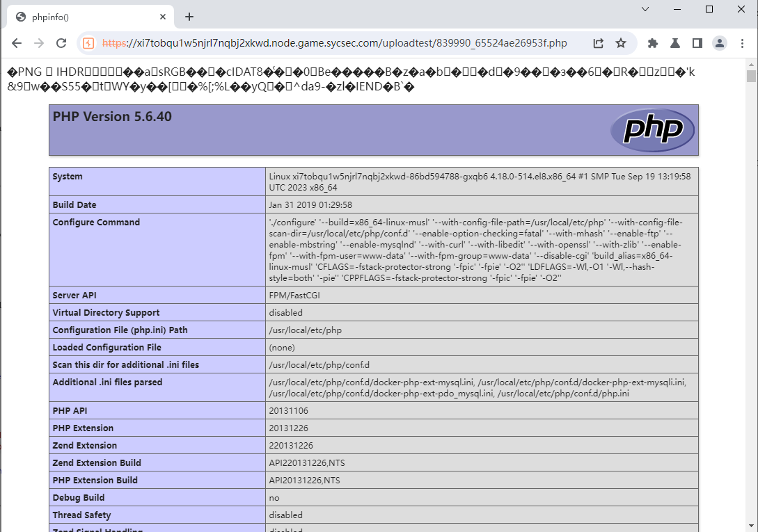Click the scrollbar up arrow
The width and height of the screenshot is (758, 532).
(x=751, y=64)
